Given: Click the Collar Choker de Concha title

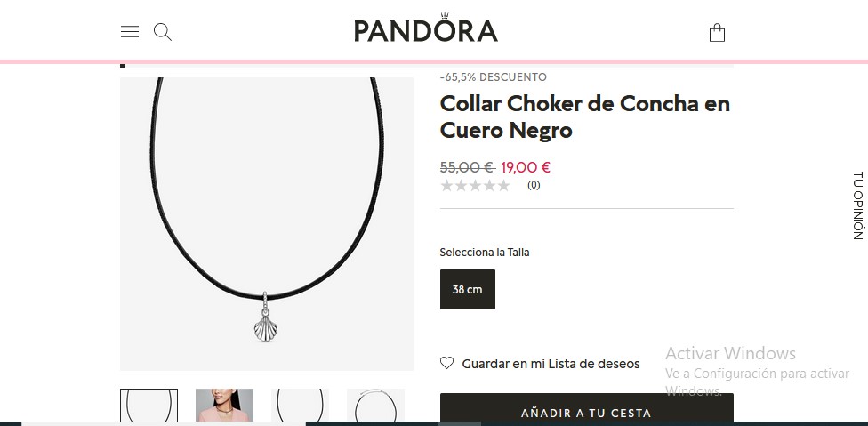Looking at the screenshot, I should [584, 117].
